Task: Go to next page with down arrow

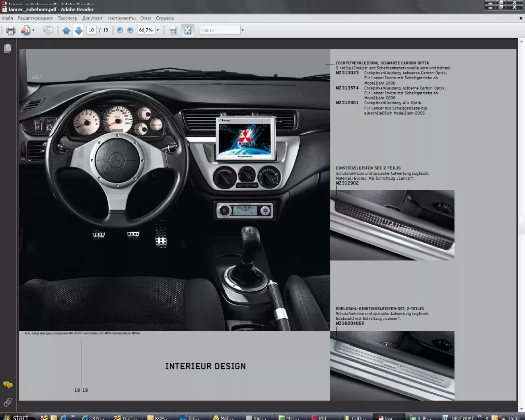Action: pyautogui.click(x=78, y=30)
